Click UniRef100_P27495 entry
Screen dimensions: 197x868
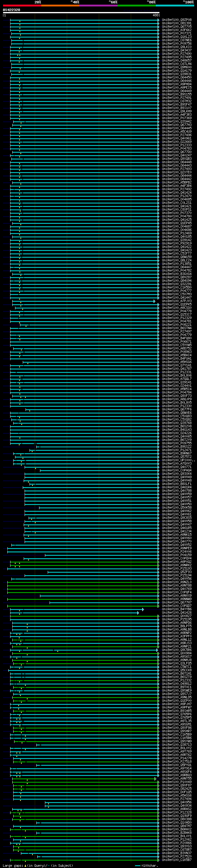pos(177,57)
